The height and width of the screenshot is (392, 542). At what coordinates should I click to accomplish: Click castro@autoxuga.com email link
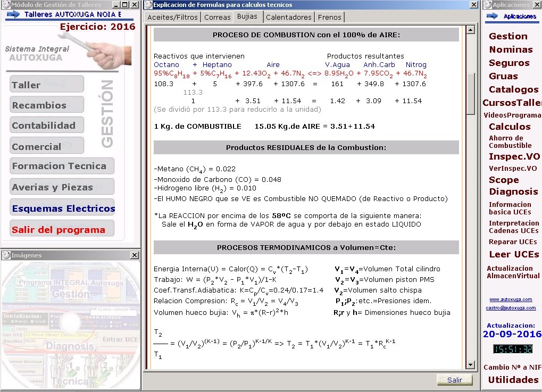pyautogui.click(x=511, y=307)
